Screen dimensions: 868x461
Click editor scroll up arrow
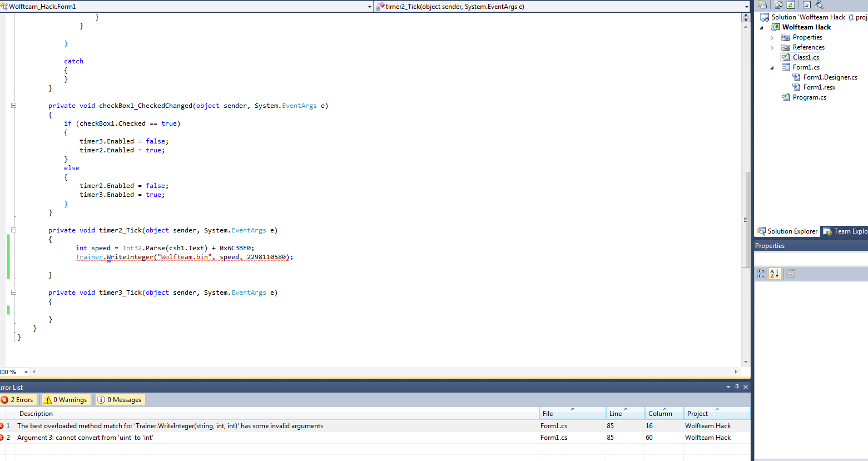point(746,26)
